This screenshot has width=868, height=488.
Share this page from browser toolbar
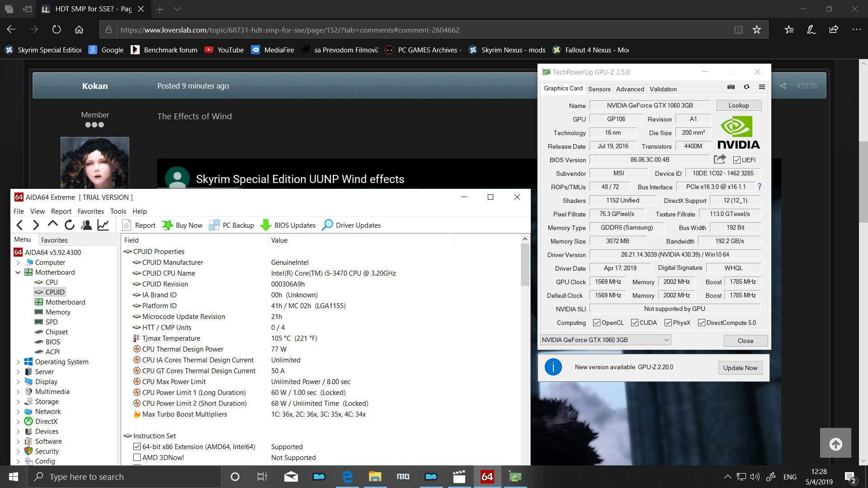(834, 30)
